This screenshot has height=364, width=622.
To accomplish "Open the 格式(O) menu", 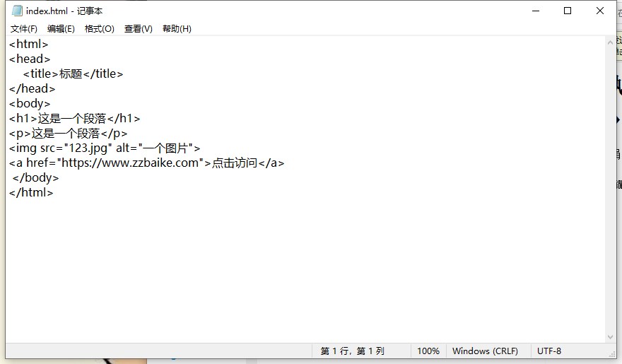I will (x=99, y=29).
